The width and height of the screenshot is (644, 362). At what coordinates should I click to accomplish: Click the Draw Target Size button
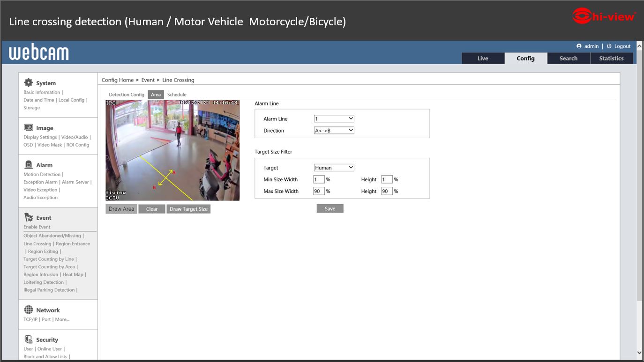point(188,209)
